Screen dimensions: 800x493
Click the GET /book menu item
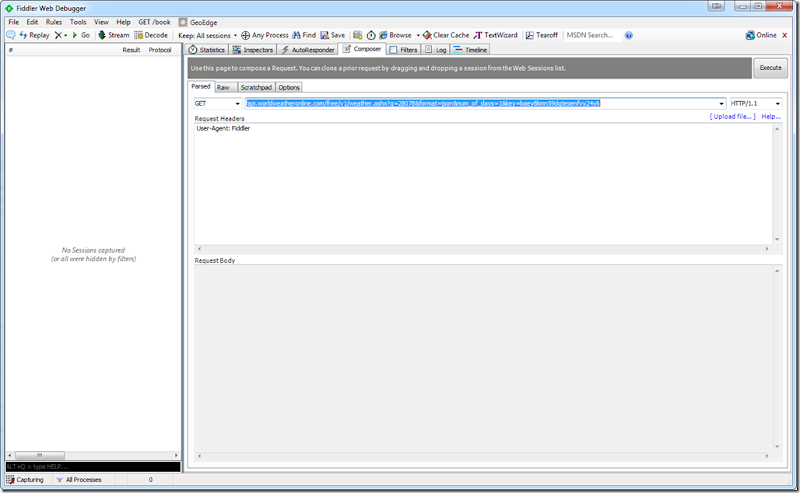coord(154,22)
